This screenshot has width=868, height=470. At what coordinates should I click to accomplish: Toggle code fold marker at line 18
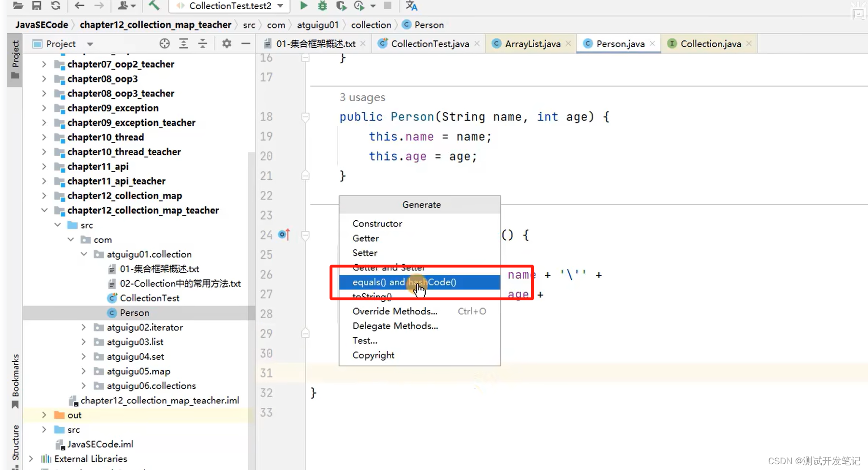click(305, 117)
